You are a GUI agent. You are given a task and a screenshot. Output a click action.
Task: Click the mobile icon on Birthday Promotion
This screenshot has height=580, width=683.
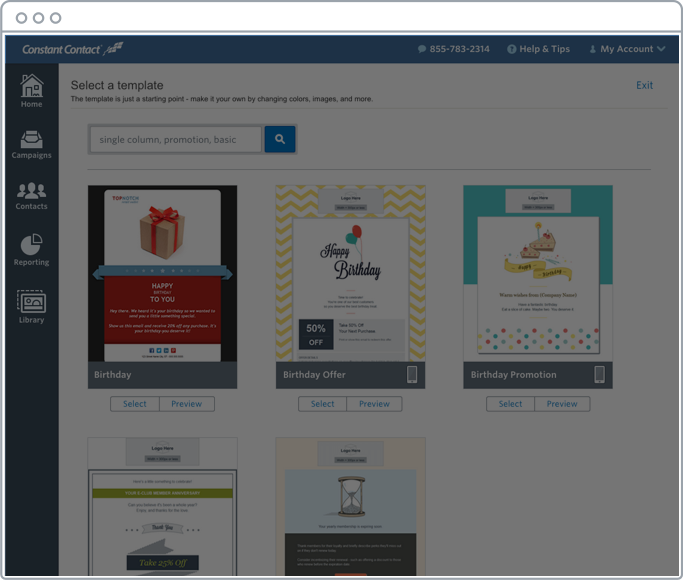[x=599, y=375]
